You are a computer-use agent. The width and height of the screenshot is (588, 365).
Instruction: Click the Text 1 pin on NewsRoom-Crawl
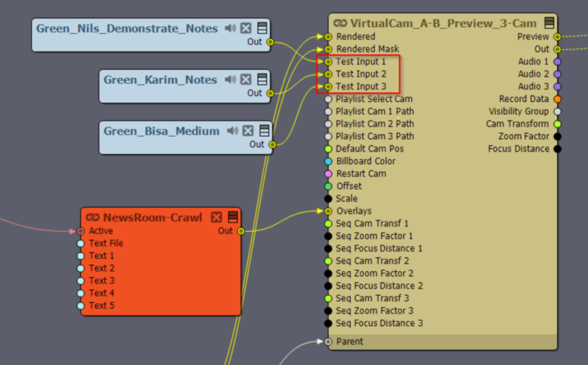click(x=81, y=256)
